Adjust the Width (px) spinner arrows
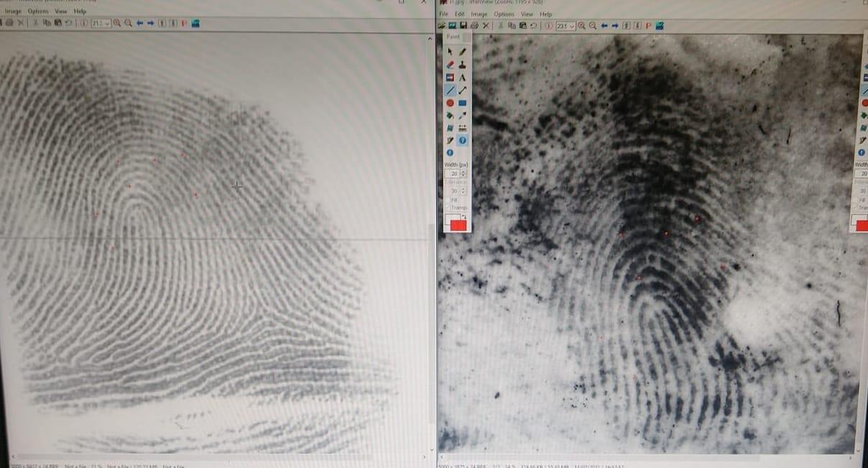 (464, 173)
